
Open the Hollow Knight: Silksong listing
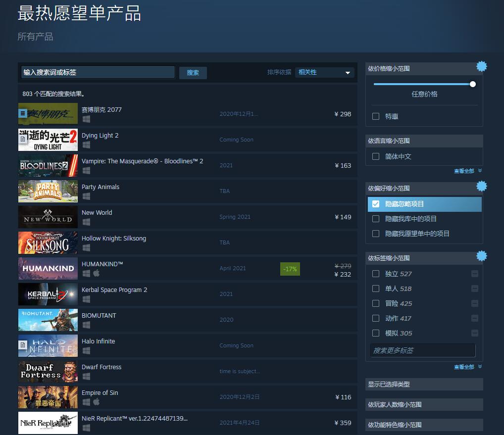[188, 242]
